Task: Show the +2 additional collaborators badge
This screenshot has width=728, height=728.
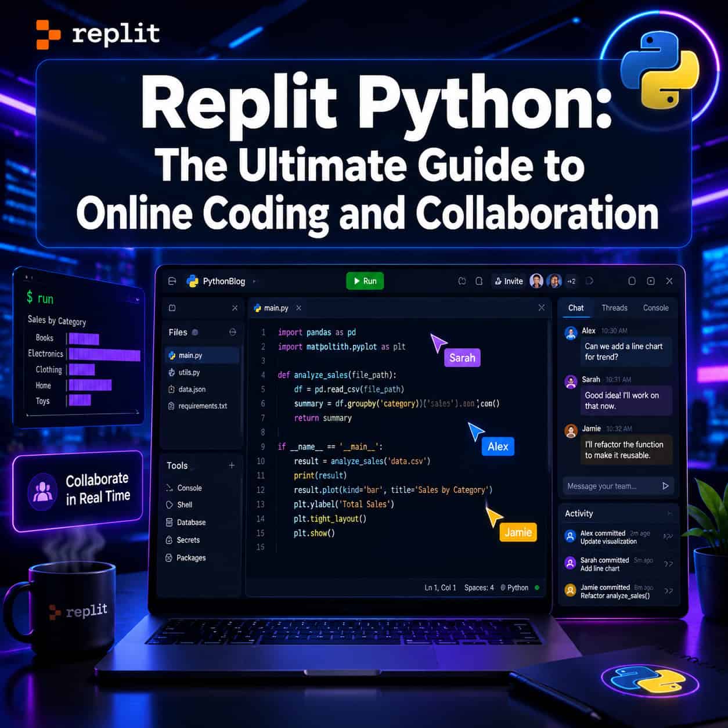Action: click(x=571, y=281)
